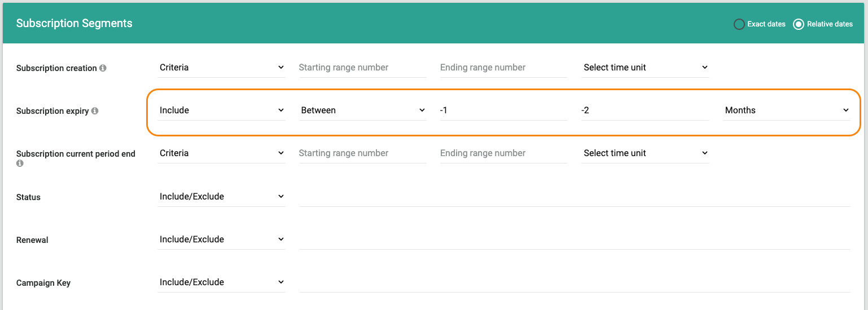This screenshot has height=310, width=868.
Task: Open Renewal Include/Exclude dropdown
Action: point(221,240)
